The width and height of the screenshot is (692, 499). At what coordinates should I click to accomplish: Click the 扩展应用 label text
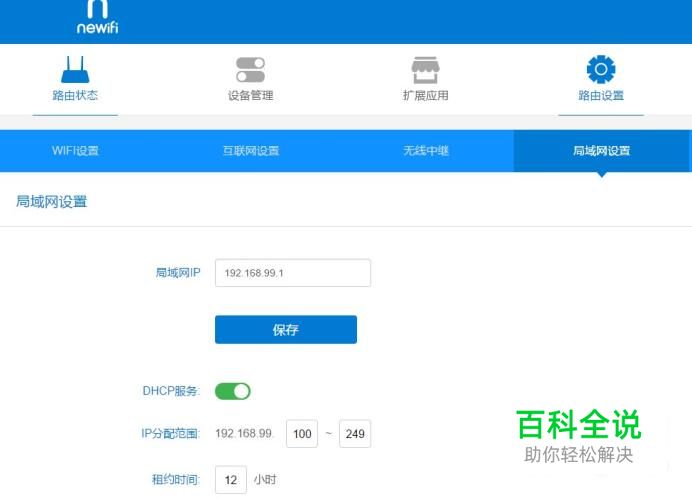[425, 95]
